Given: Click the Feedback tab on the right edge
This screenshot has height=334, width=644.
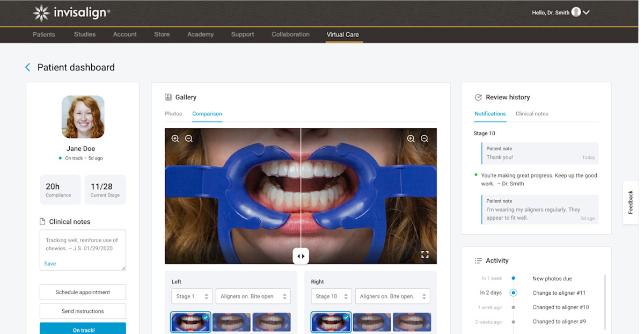Looking at the screenshot, I should point(630,202).
